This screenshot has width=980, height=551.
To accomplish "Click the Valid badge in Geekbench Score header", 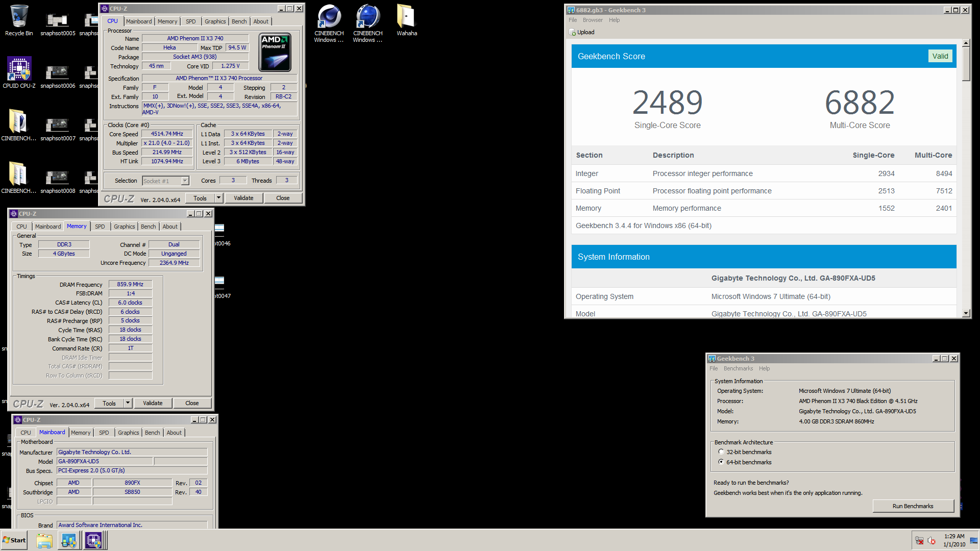I will (940, 56).
